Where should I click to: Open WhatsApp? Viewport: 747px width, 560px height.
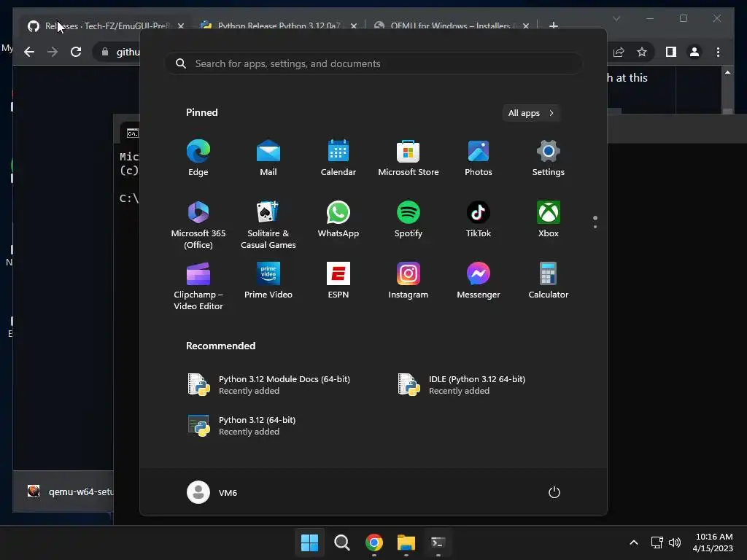point(338,219)
